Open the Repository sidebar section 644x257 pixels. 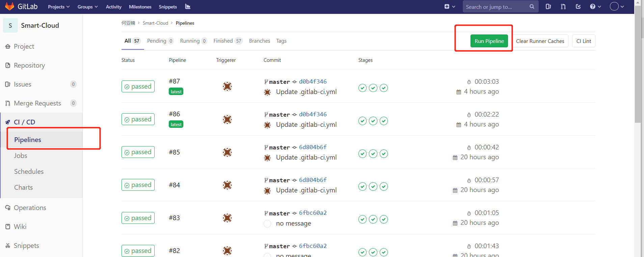coord(41,65)
